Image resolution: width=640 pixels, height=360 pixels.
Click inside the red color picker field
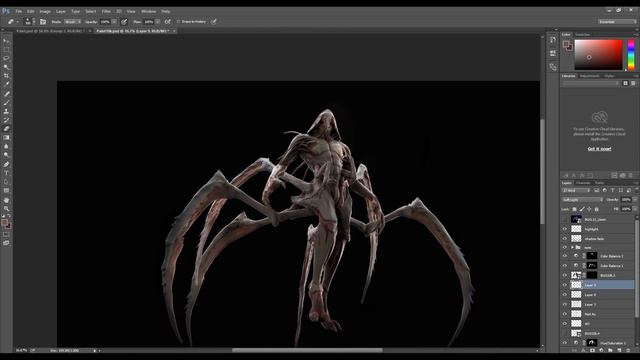598,55
